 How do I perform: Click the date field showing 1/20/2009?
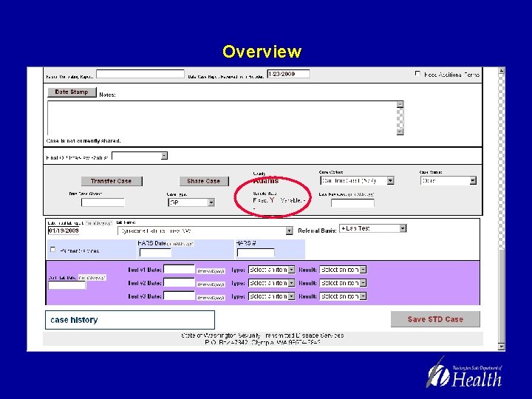(288, 74)
